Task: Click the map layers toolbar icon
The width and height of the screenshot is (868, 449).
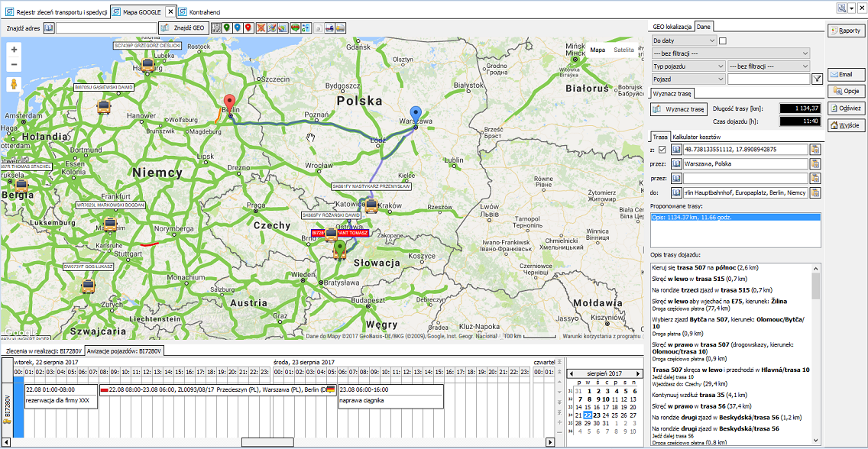Action: click(x=283, y=27)
